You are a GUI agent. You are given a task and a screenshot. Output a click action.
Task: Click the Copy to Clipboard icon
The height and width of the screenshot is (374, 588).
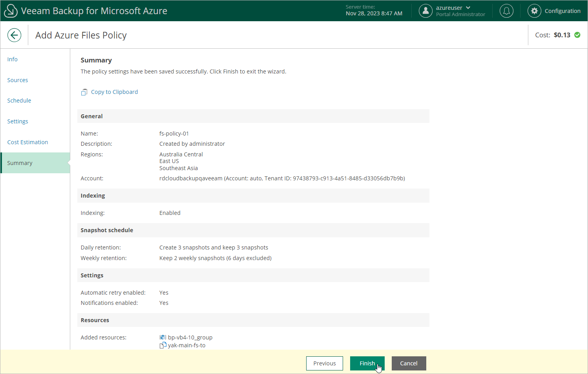tap(84, 92)
